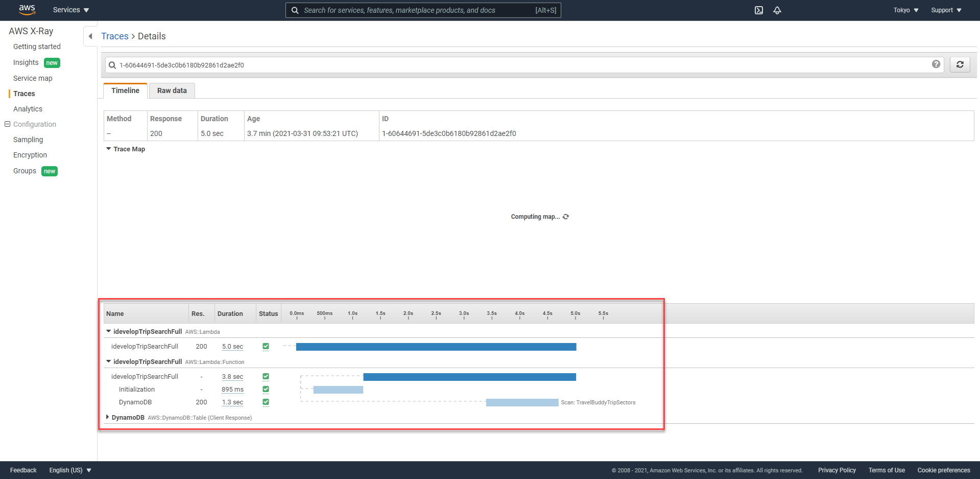Open the English (US) language dropdown
This screenshot has height=479, width=980.
coord(70,470)
